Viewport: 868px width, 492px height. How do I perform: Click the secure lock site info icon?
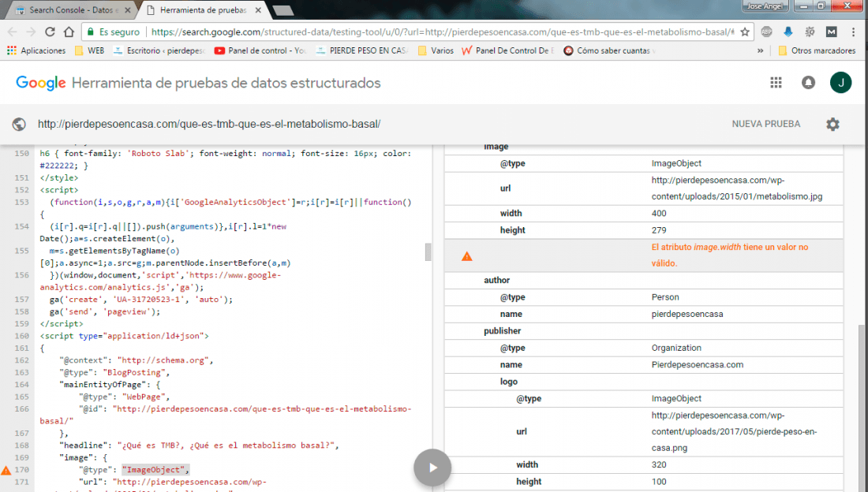pos(92,32)
